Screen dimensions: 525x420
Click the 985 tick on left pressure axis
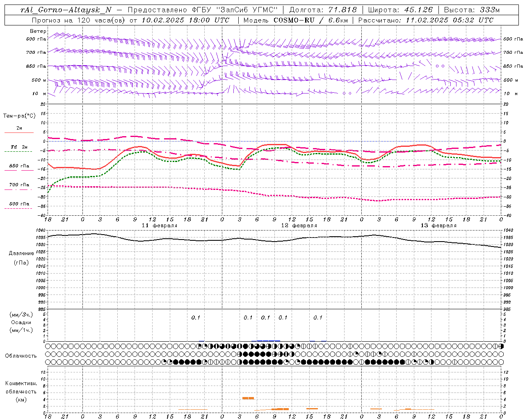(42, 309)
